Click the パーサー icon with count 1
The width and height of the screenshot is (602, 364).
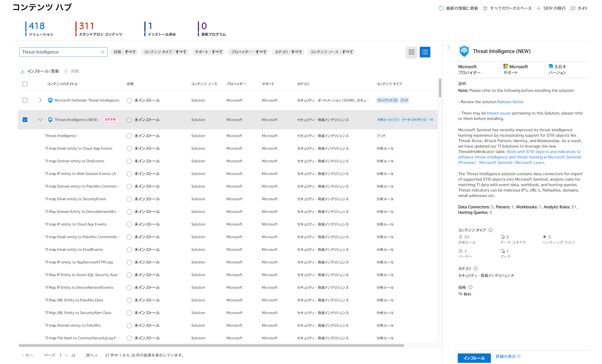[x=461, y=251]
